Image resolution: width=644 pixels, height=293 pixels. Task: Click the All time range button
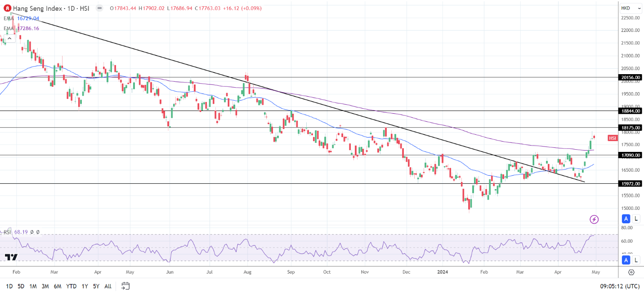[x=108, y=286]
